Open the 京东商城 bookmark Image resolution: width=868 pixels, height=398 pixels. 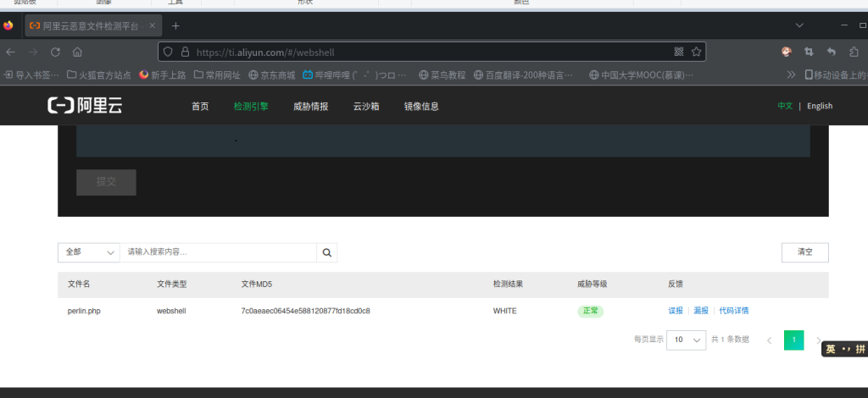[272, 75]
